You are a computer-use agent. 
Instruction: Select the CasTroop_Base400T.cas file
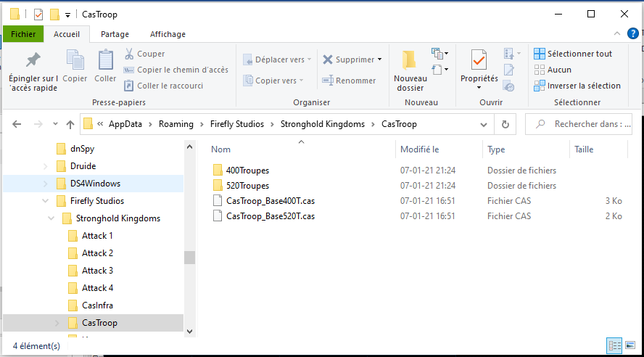pos(270,200)
